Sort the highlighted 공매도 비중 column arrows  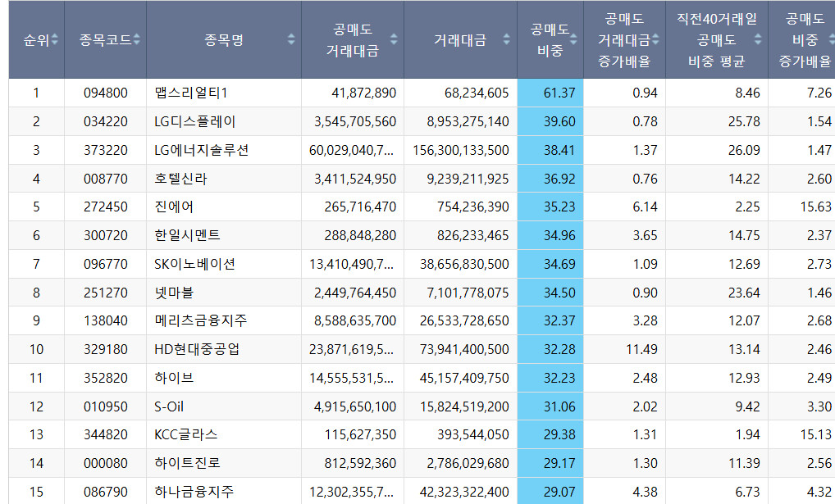[573, 39]
